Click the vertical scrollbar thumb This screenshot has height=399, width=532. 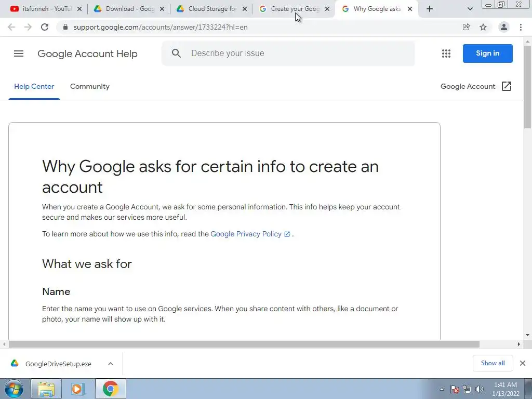[x=528, y=87]
